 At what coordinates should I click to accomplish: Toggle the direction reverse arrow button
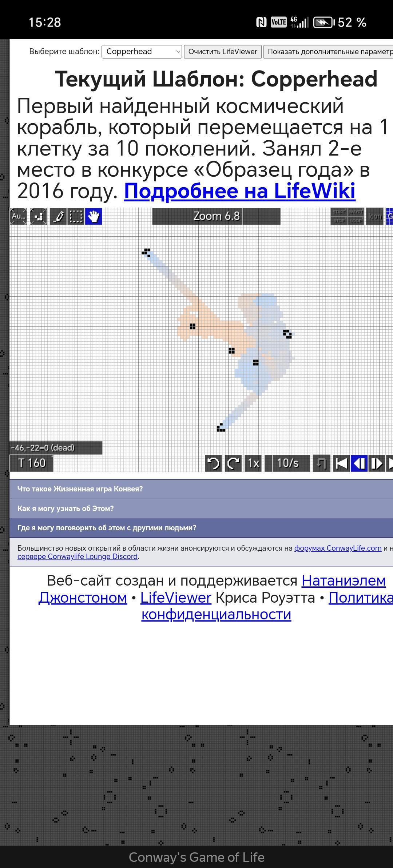(x=322, y=463)
